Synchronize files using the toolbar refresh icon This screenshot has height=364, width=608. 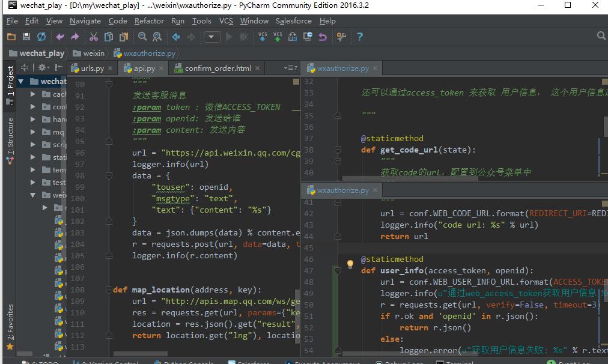pyautogui.click(x=41, y=36)
